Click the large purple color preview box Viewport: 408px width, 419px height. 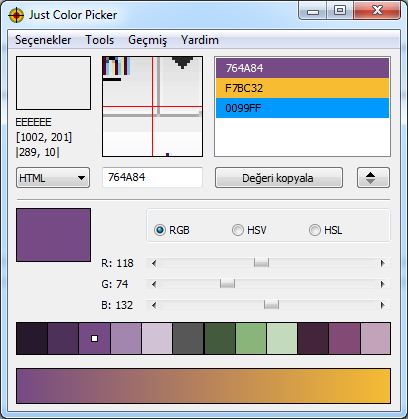(53, 235)
